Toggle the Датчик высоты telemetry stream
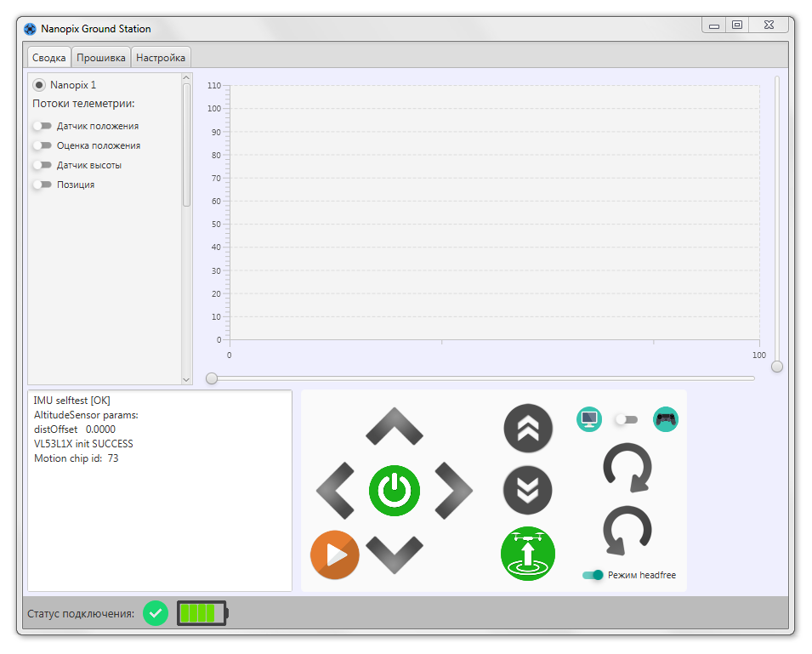 point(43,165)
